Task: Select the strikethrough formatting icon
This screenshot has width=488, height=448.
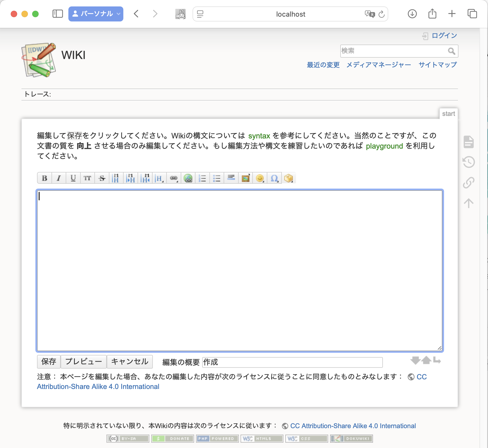Action: click(x=102, y=178)
